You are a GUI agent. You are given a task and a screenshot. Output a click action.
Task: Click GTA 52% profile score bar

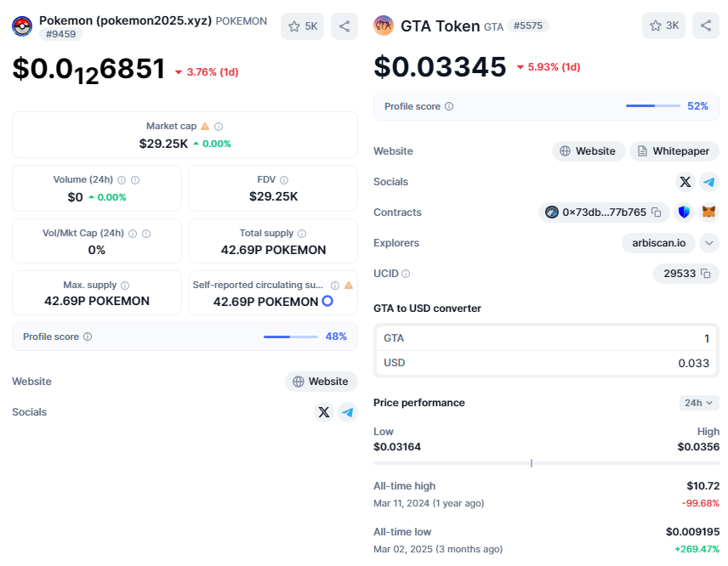(653, 105)
